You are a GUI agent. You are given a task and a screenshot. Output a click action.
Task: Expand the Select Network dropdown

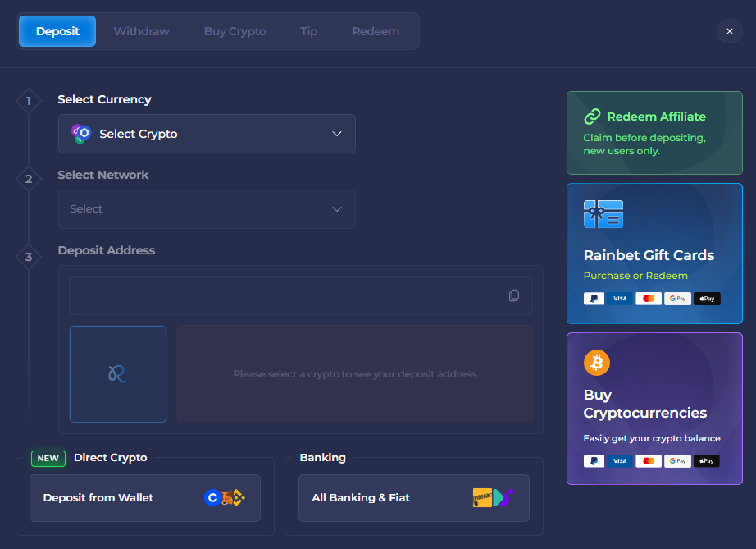[x=206, y=209]
